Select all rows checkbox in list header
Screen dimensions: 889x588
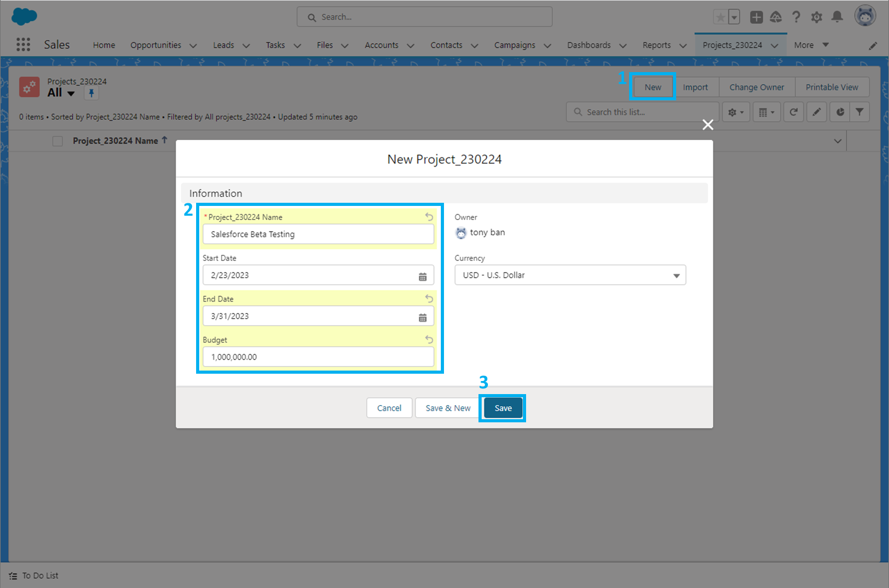(58, 141)
